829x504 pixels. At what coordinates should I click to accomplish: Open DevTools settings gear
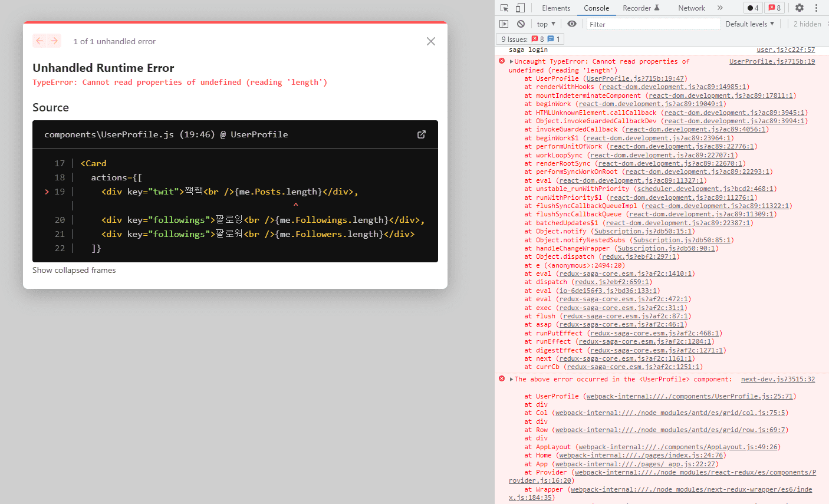point(800,8)
